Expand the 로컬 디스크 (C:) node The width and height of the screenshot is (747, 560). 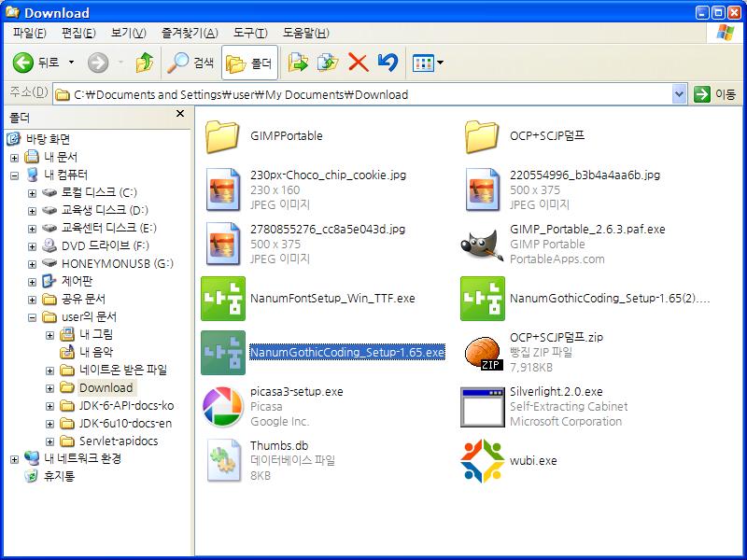pos(32,193)
